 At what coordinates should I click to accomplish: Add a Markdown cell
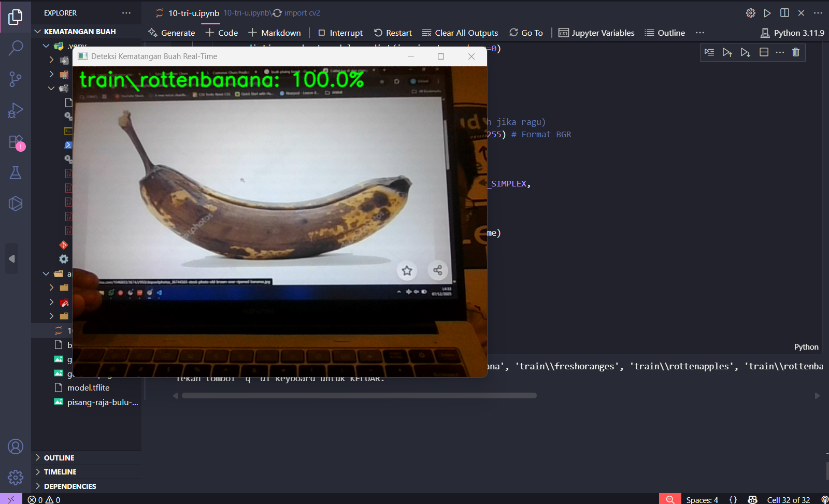click(x=275, y=33)
